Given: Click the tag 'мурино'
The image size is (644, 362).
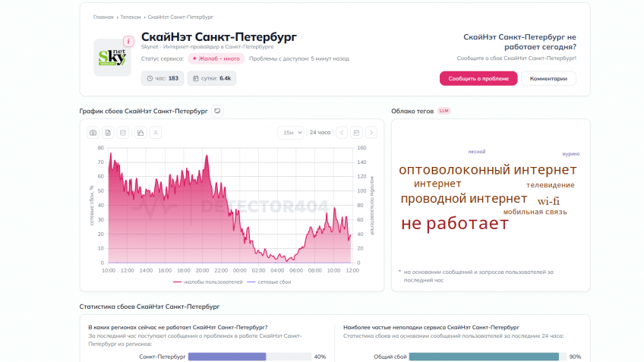Looking at the screenshot, I should click(x=571, y=154).
